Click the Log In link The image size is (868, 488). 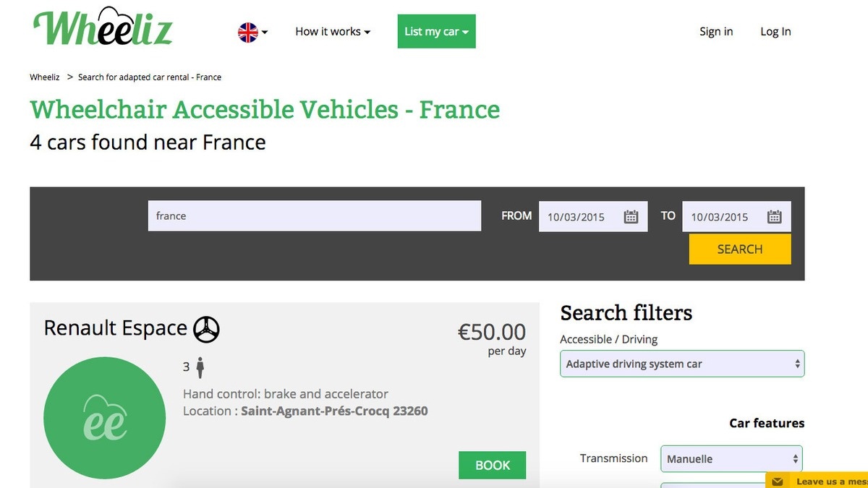coord(775,32)
